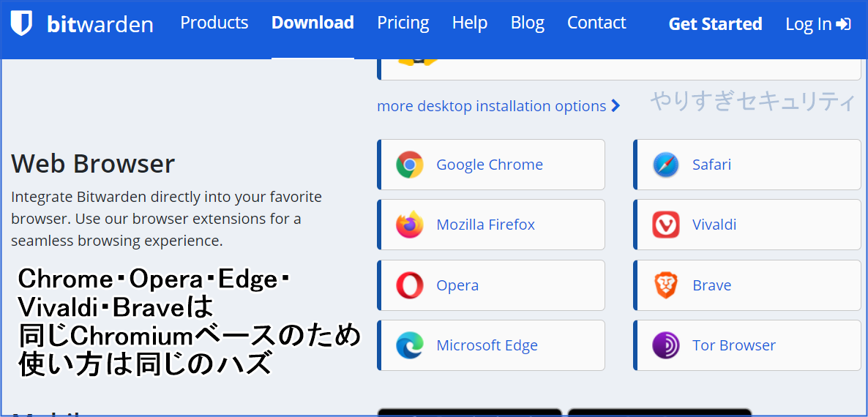868x417 pixels.
Task: Choose the Mozilla Firefox extension link
Action: click(491, 225)
